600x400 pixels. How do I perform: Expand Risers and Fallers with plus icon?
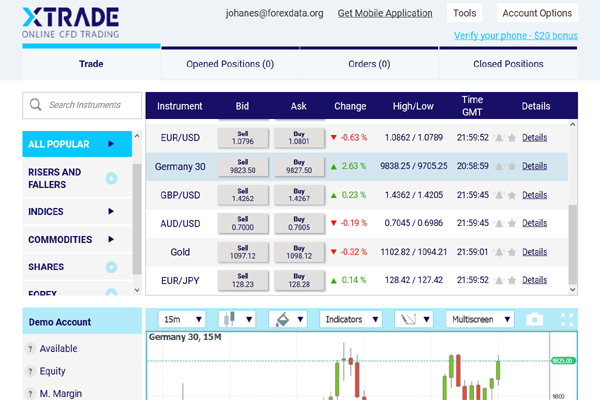click(x=111, y=178)
